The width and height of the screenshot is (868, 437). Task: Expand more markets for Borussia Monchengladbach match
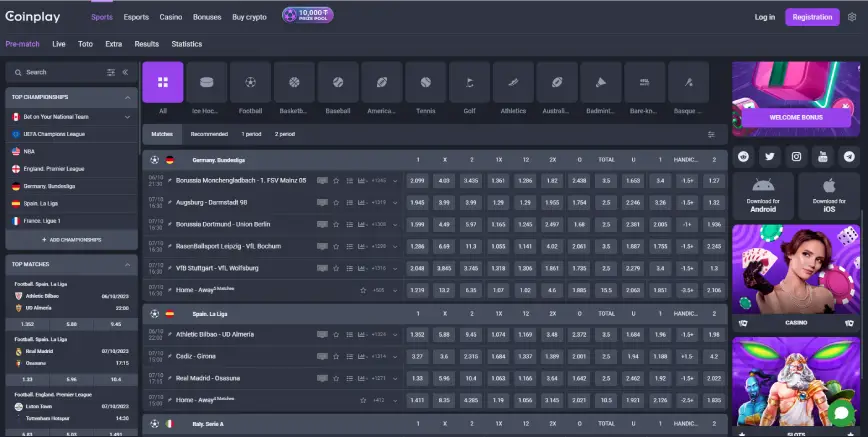tap(395, 181)
